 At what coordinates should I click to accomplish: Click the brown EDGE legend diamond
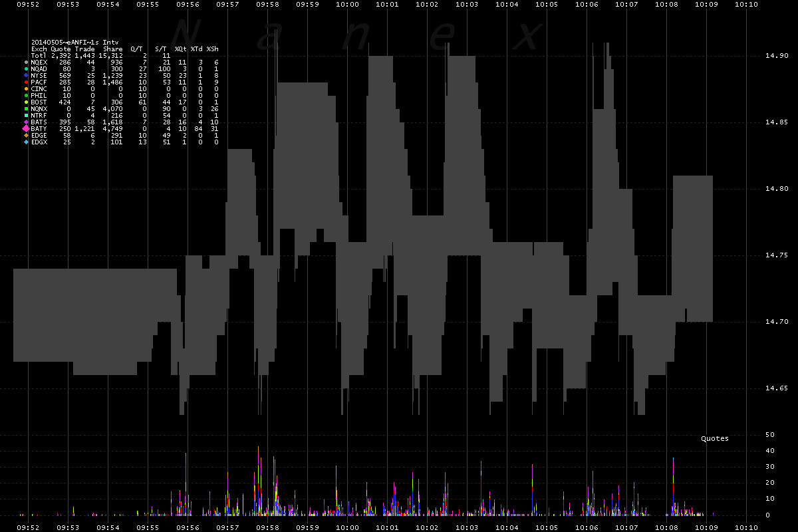pos(25,135)
